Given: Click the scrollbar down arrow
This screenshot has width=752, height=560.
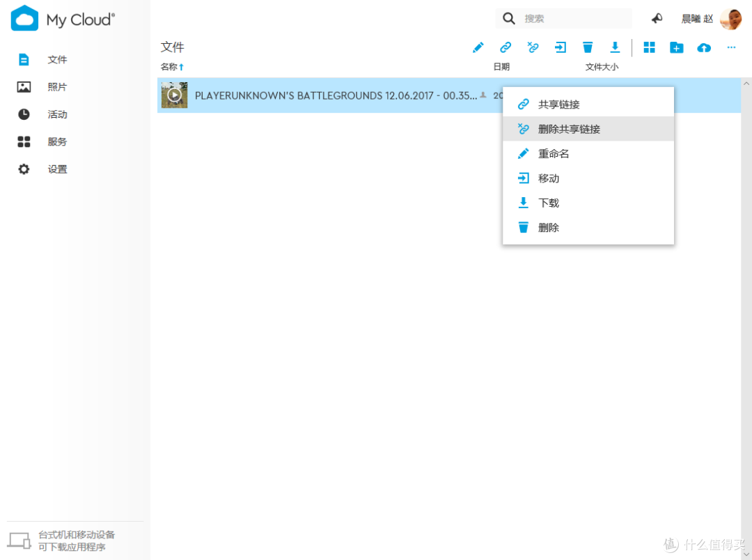Looking at the screenshot, I should tap(746, 554).
